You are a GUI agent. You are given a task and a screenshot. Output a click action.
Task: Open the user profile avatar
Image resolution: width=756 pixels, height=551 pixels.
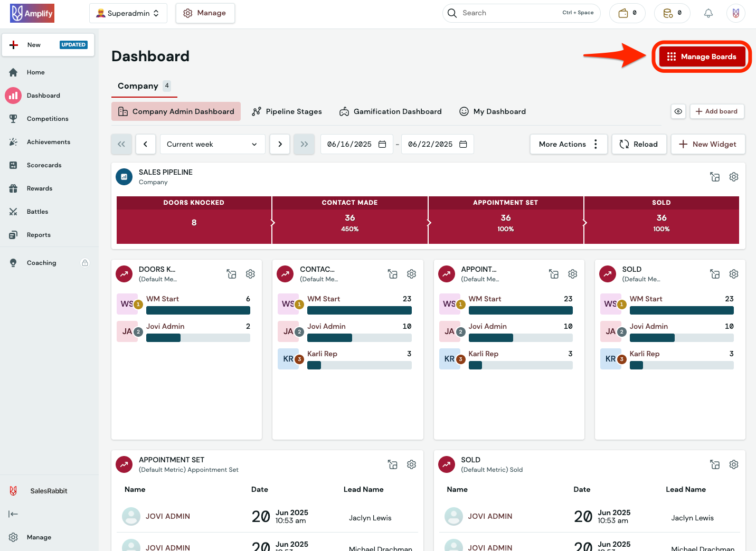click(736, 13)
